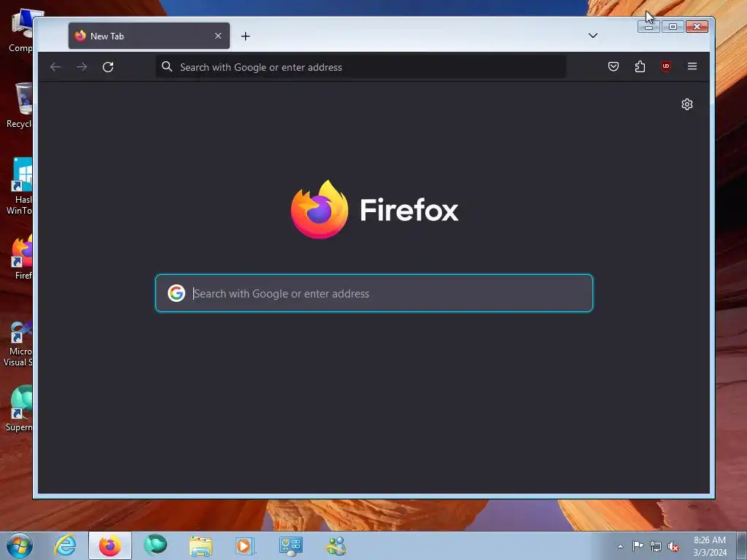Launch Windows Media Player from the taskbar

coord(245,545)
